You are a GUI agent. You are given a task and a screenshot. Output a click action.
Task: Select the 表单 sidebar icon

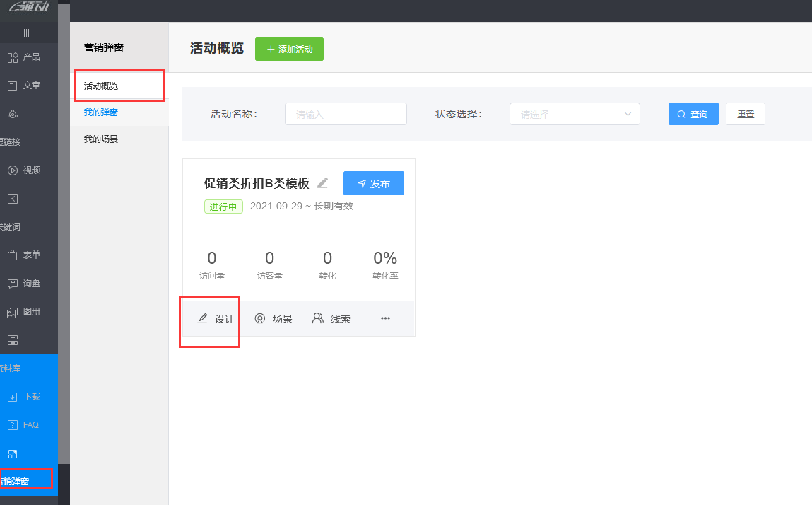click(13, 255)
